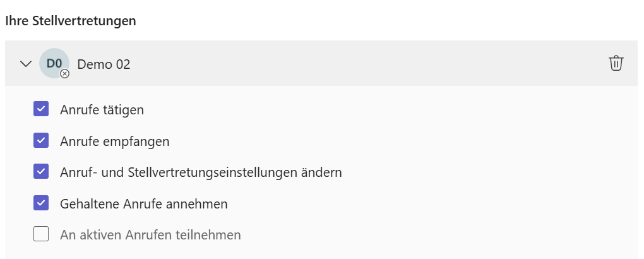Uncheck the Anrufe empfangen checkbox
The width and height of the screenshot is (644, 259).
(x=41, y=141)
